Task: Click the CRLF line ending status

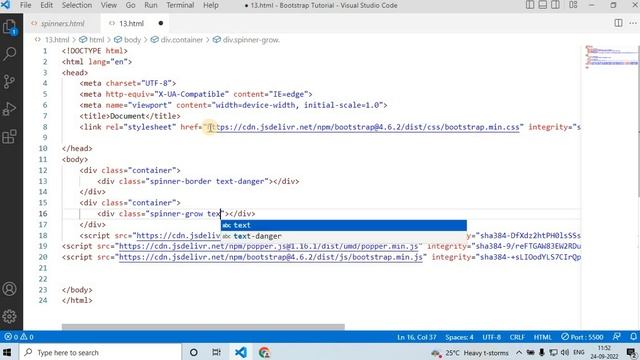Action: [x=517, y=337]
